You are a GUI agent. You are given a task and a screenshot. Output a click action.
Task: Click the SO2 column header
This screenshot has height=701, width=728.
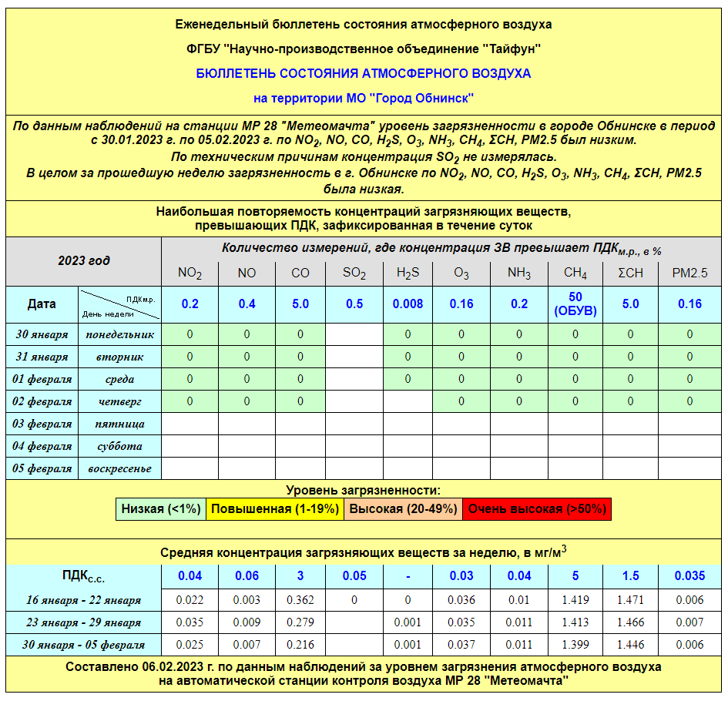[354, 273]
